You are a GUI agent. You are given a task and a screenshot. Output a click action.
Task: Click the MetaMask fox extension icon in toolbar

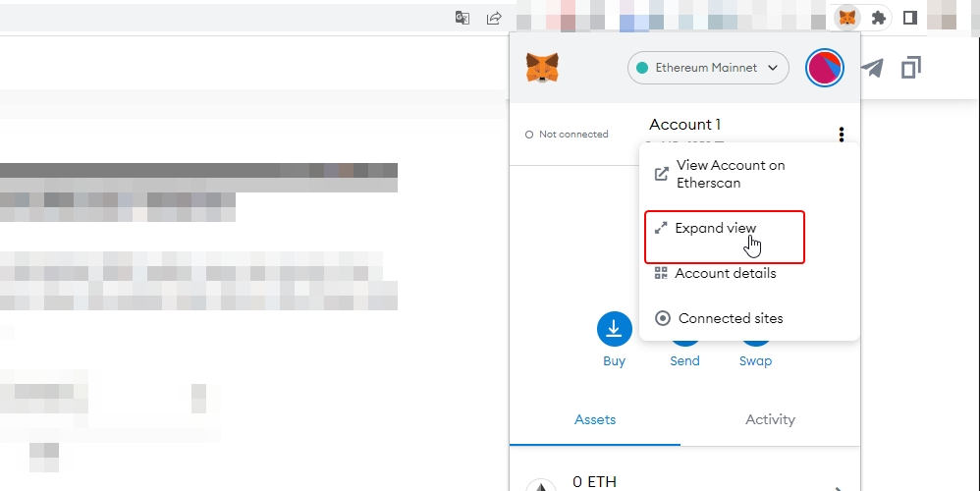(x=846, y=18)
